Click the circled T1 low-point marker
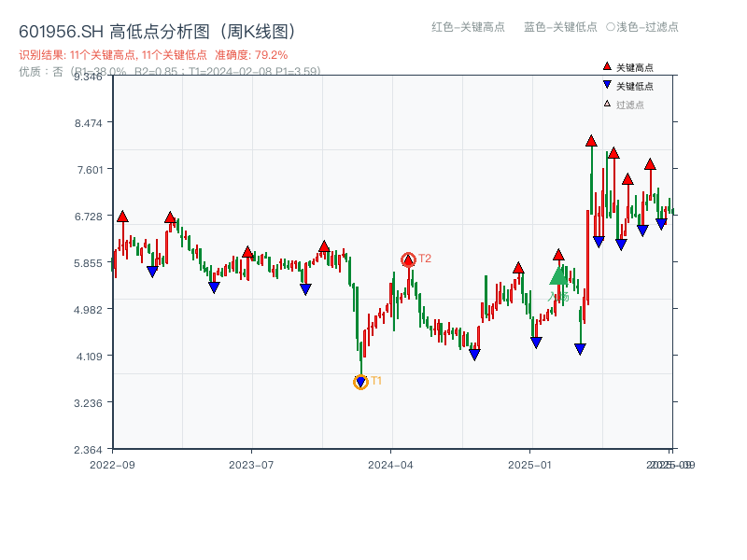 pos(360,381)
